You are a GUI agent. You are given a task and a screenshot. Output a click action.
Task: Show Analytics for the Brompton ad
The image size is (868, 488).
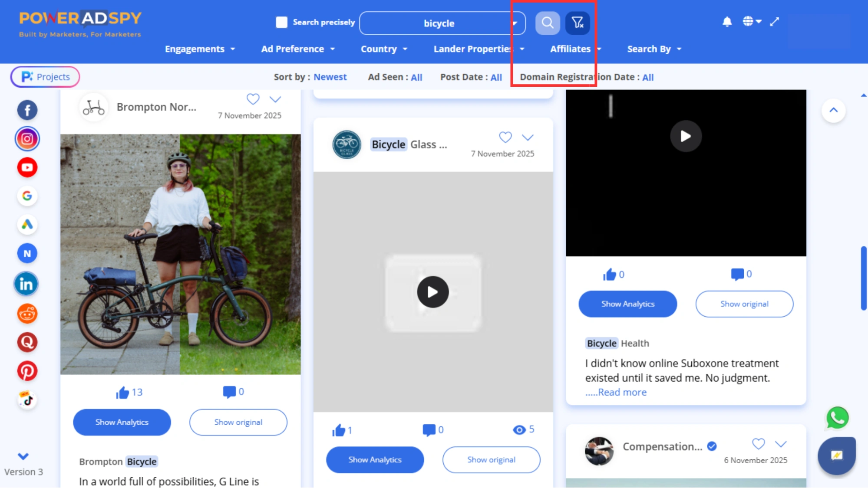point(122,422)
